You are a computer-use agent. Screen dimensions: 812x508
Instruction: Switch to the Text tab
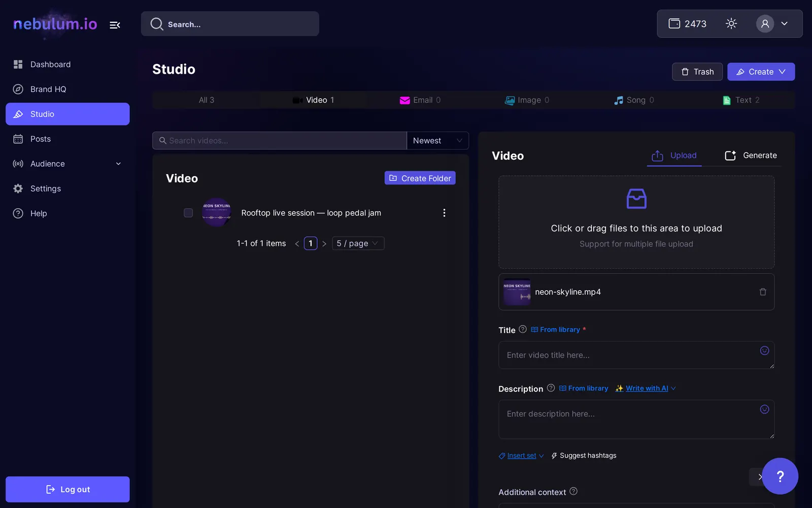(x=741, y=100)
